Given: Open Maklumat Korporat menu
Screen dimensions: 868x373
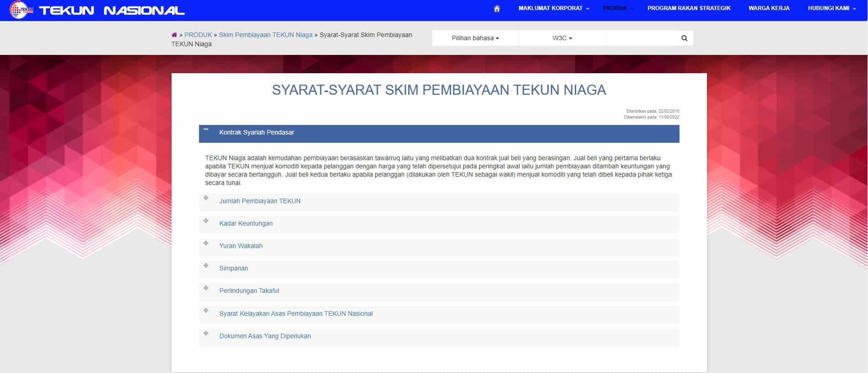Looking at the screenshot, I should coord(554,8).
